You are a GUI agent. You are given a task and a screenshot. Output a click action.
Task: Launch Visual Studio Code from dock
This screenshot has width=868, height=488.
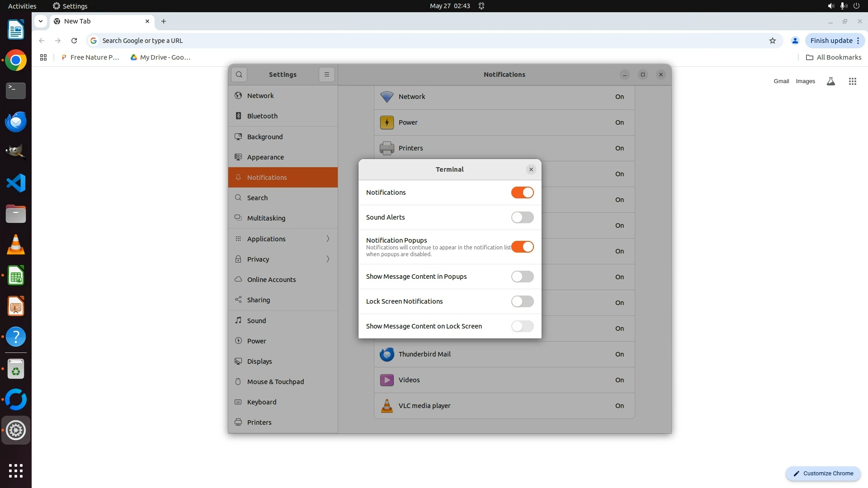(x=16, y=183)
